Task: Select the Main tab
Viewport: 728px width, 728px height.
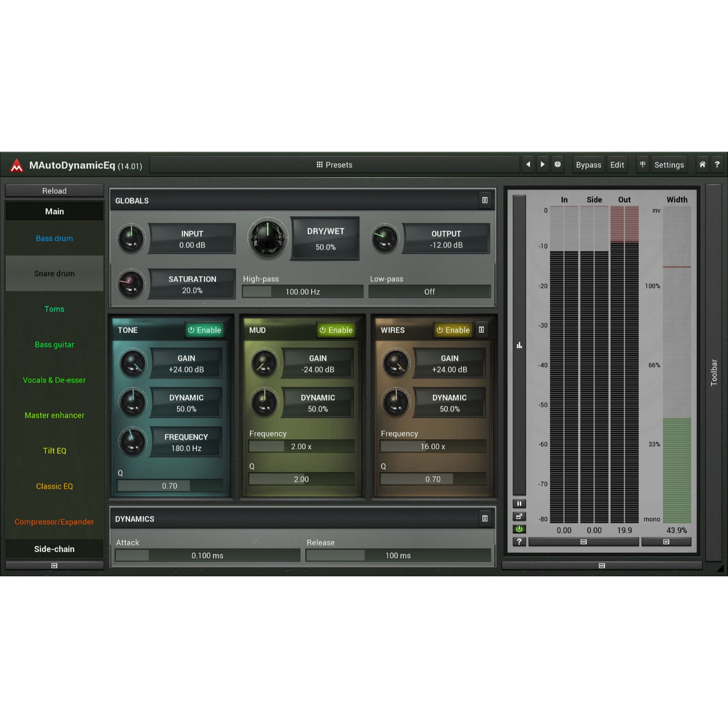Action: point(54,211)
